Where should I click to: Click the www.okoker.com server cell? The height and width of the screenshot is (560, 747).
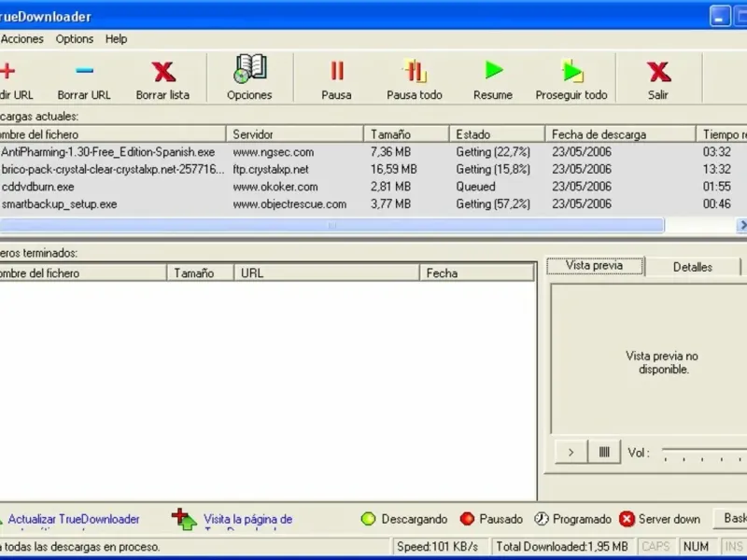[275, 187]
